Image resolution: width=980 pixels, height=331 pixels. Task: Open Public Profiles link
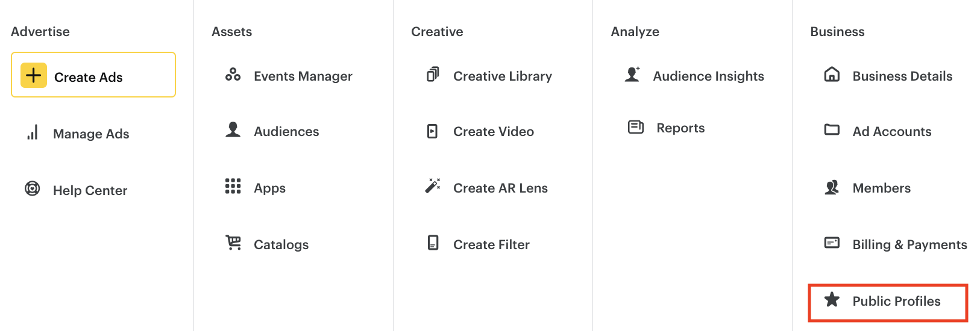pyautogui.click(x=896, y=302)
